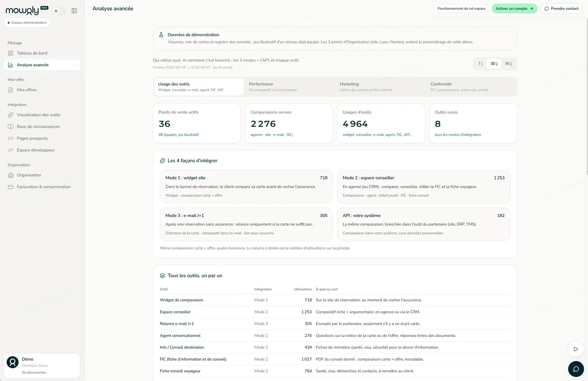Click the Usages d'outils card

(381, 123)
